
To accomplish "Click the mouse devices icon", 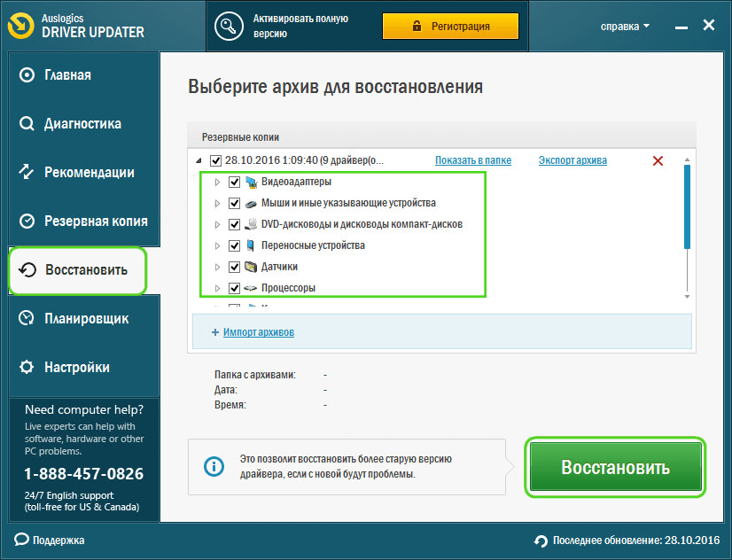I will 251,204.
